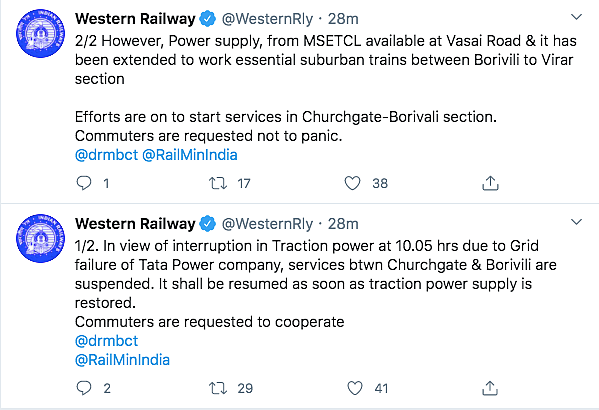Viewport: 599px width, 410px height.
Task: Share the 1/2 Grid failure tweet
Action: (x=490, y=388)
